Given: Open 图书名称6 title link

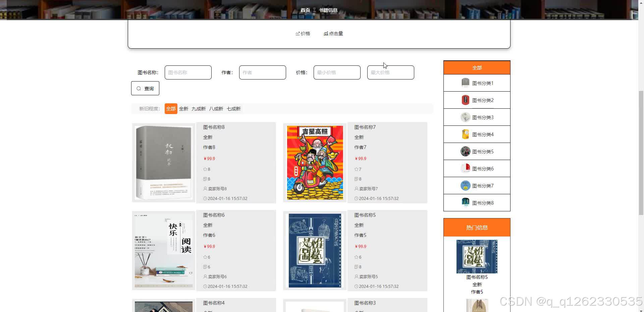Looking at the screenshot, I should coord(214,215).
